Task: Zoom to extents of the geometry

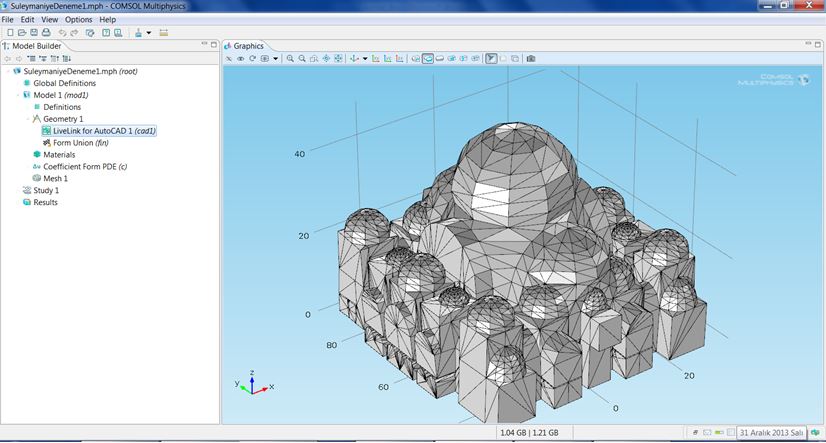Action: pyautogui.click(x=338, y=58)
